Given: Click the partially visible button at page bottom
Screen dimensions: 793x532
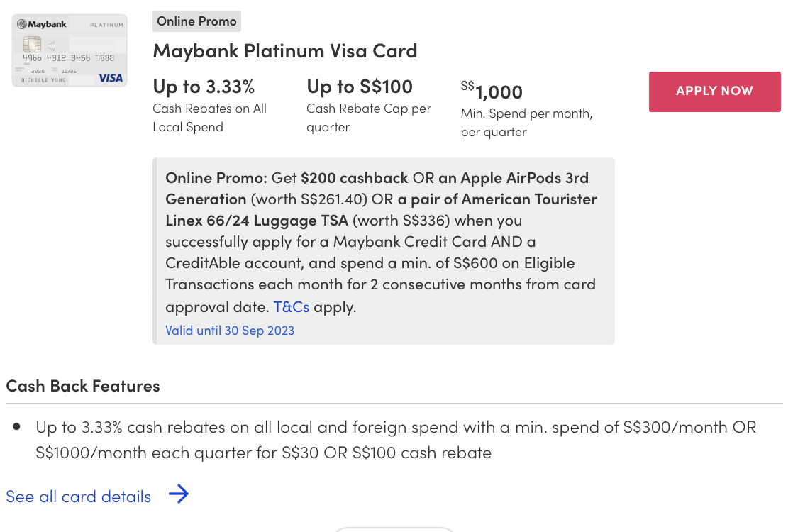Looking at the screenshot, I should pos(394,529).
